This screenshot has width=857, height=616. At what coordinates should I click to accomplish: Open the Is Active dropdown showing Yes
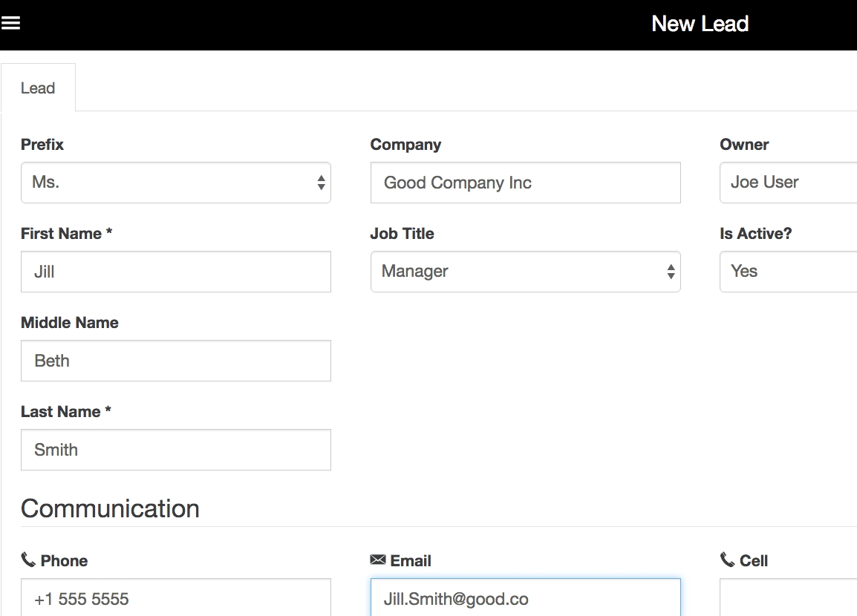pyautogui.click(x=787, y=272)
